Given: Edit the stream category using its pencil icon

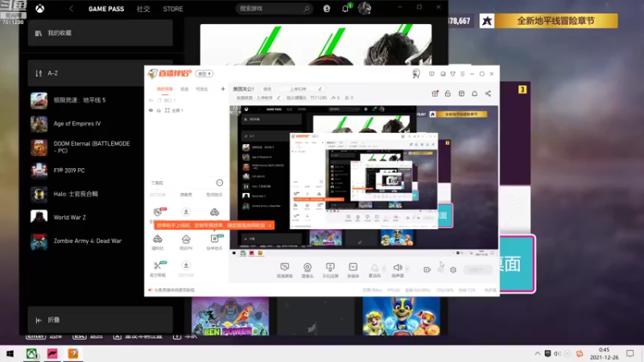Looking at the screenshot, I should coord(320,89).
